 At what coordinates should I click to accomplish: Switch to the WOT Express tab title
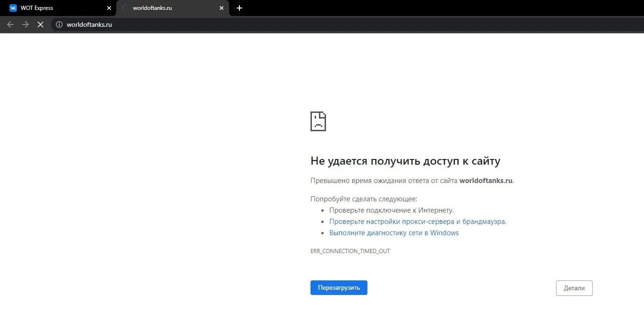(x=37, y=8)
